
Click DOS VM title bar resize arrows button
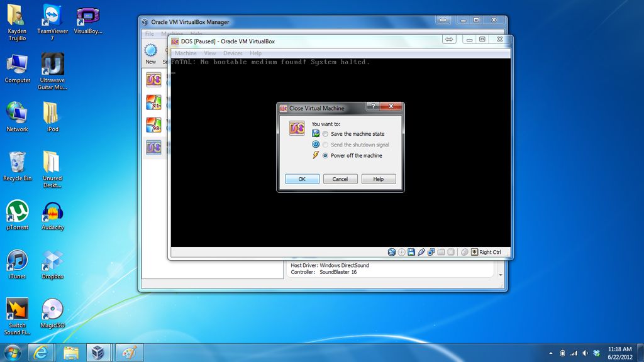click(449, 40)
